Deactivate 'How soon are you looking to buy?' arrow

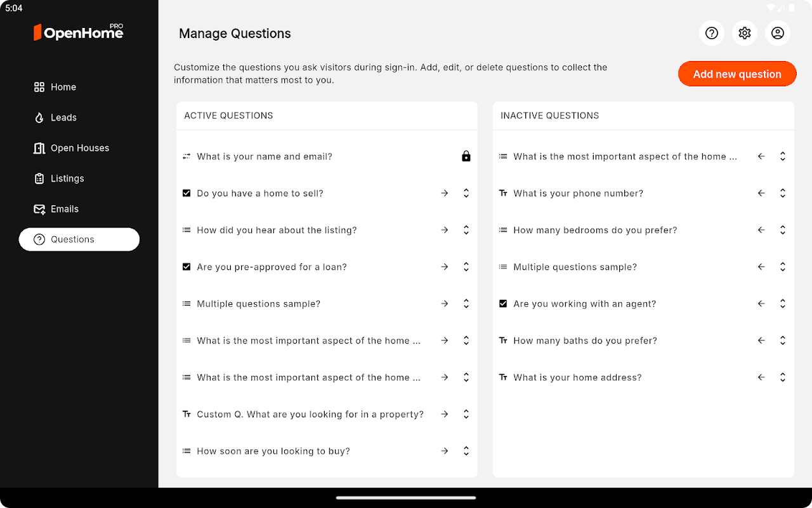[x=445, y=451]
